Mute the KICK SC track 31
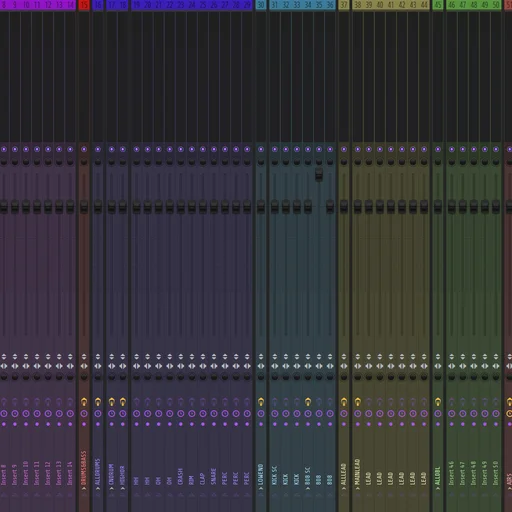The height and width of the screenshot is (512, 512). [x=275, y=149]
